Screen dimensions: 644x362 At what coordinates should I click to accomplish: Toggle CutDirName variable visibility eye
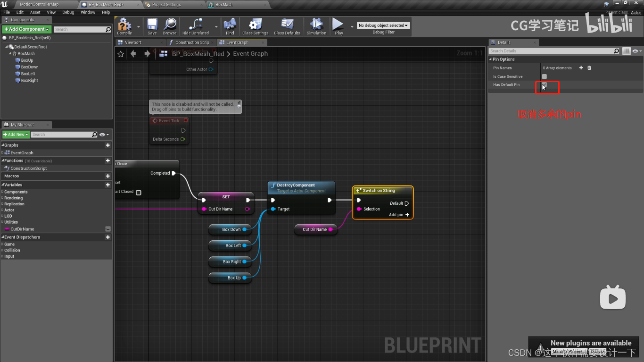(108, 229)
